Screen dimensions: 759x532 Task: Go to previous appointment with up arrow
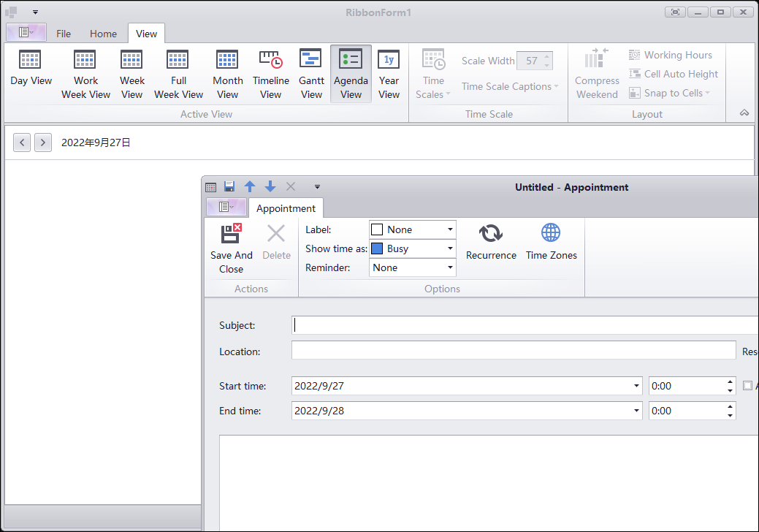click(x=250, y=186)
